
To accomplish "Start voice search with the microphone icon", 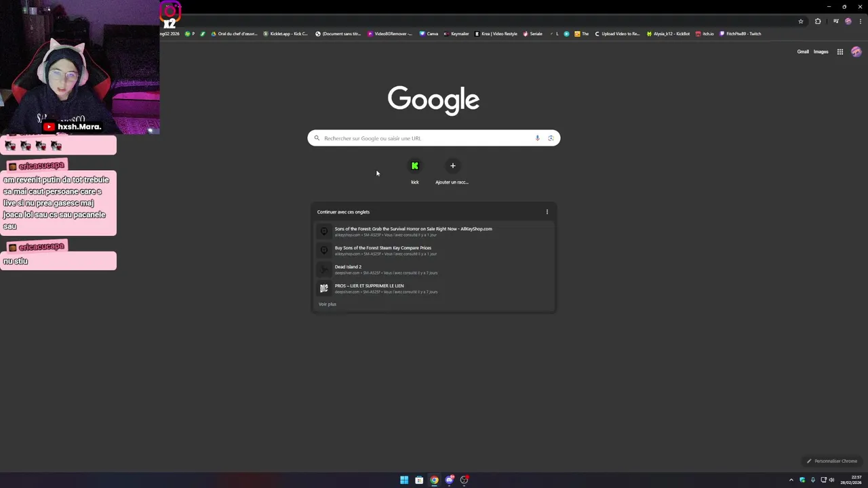I will point(537,138).
